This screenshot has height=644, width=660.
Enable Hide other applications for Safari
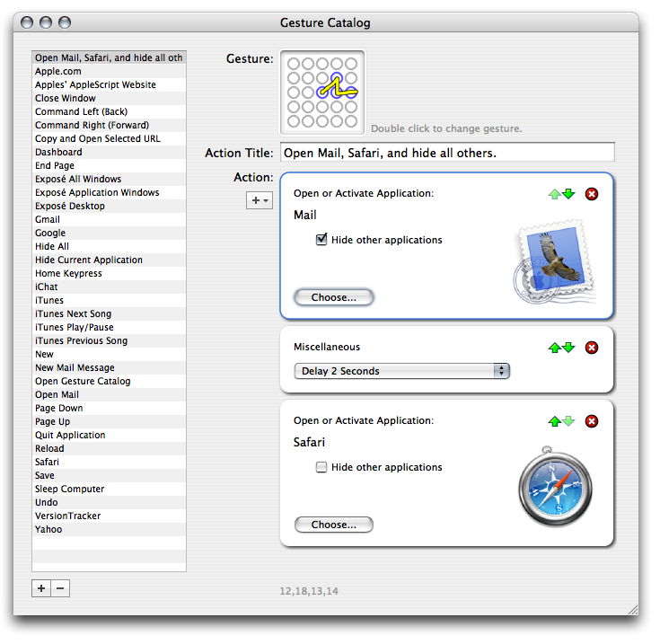pyautogui.click(x=321, y=468)
